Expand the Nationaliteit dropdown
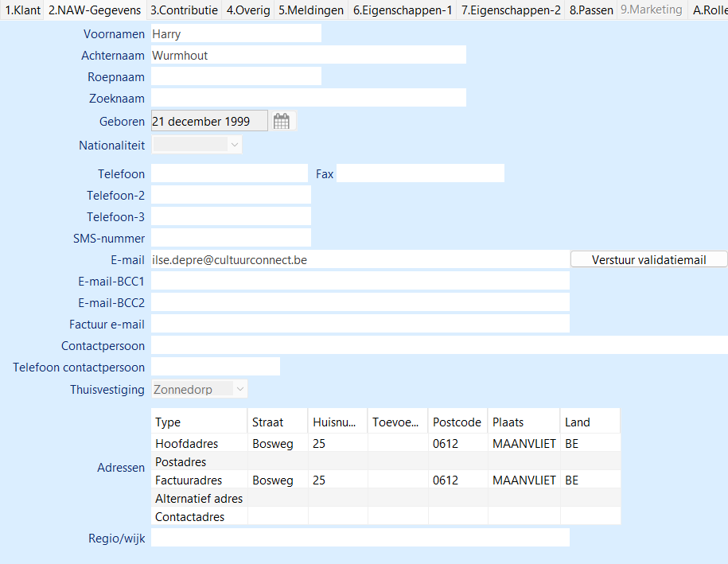The image size is (728, 564). coord(234,145)
